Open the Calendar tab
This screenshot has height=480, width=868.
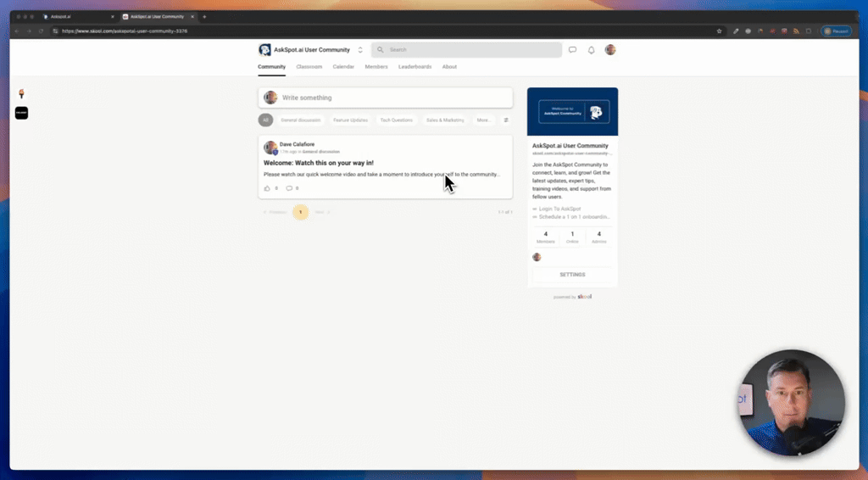343,67
